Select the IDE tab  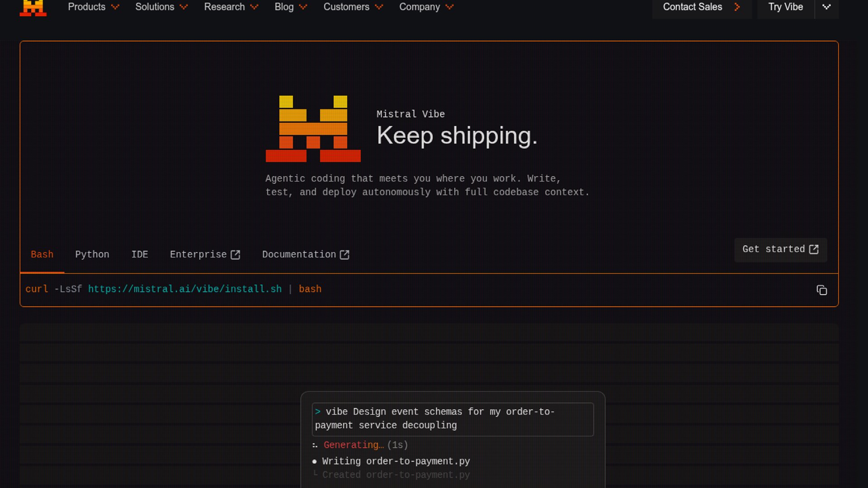(x=140, y=255)
